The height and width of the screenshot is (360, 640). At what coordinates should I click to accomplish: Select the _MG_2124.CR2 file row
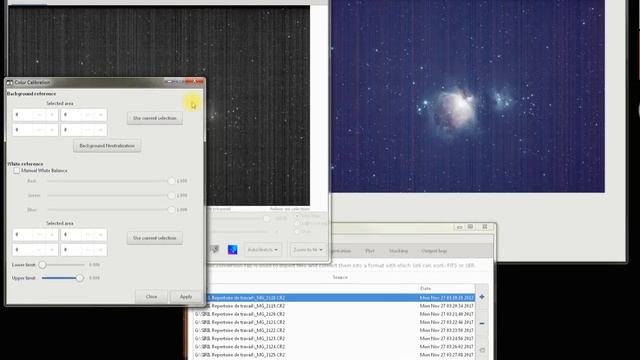(x=334, y=347)
